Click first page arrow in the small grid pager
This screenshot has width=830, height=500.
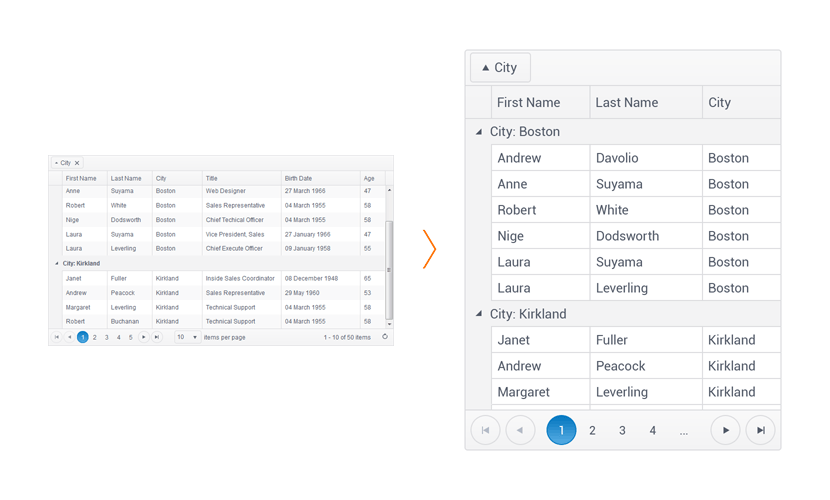[57, 338]
